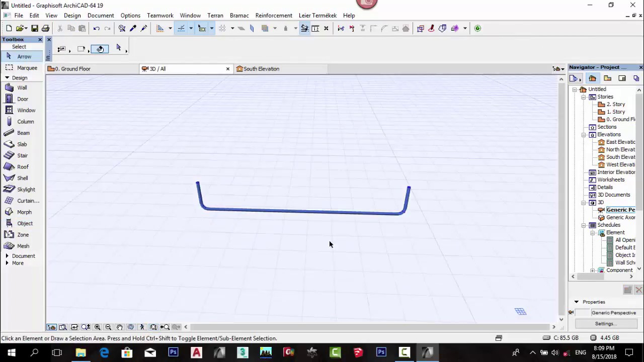
Task: Collapse the Properties section in Navigator
Action: [x=577, y=302]
